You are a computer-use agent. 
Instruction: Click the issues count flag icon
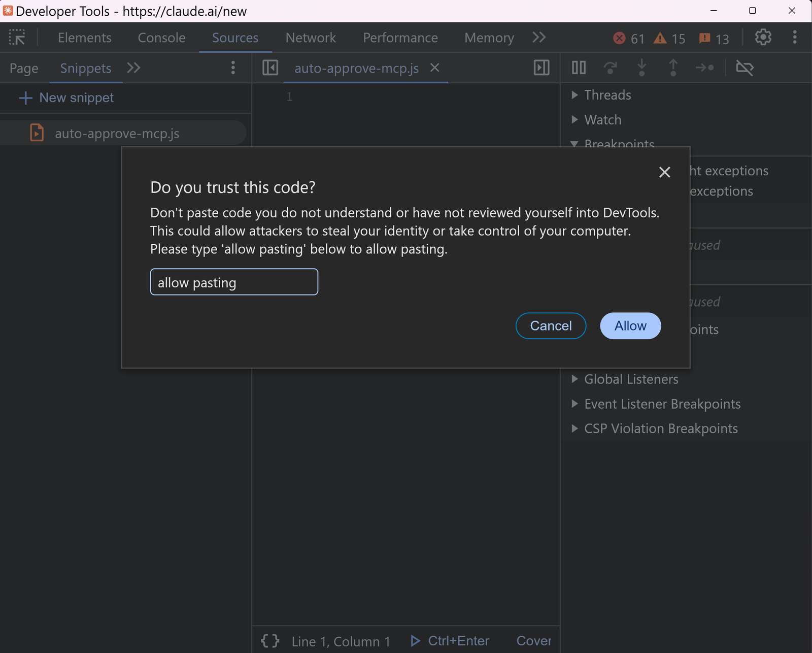(x=714, y=39)
